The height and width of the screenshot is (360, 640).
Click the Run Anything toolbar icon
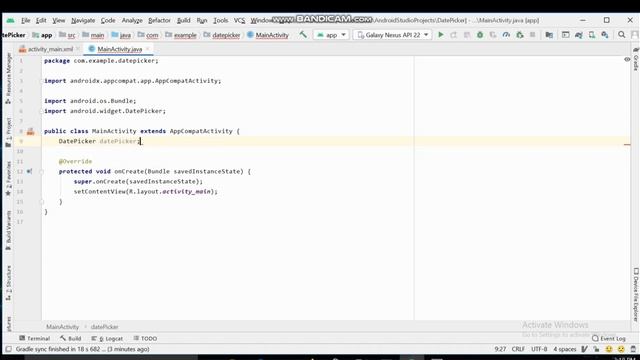coord(566,35)
